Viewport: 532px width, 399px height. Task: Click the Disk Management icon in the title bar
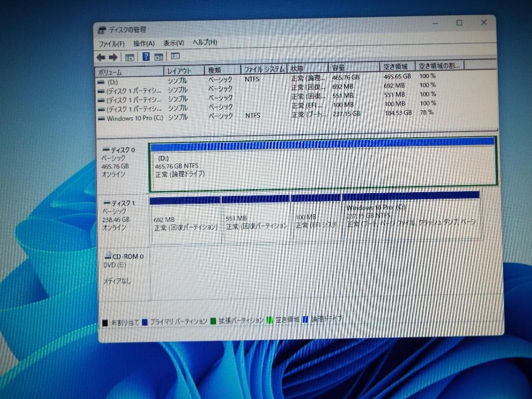pyautogui.click(x=102, y=29)
